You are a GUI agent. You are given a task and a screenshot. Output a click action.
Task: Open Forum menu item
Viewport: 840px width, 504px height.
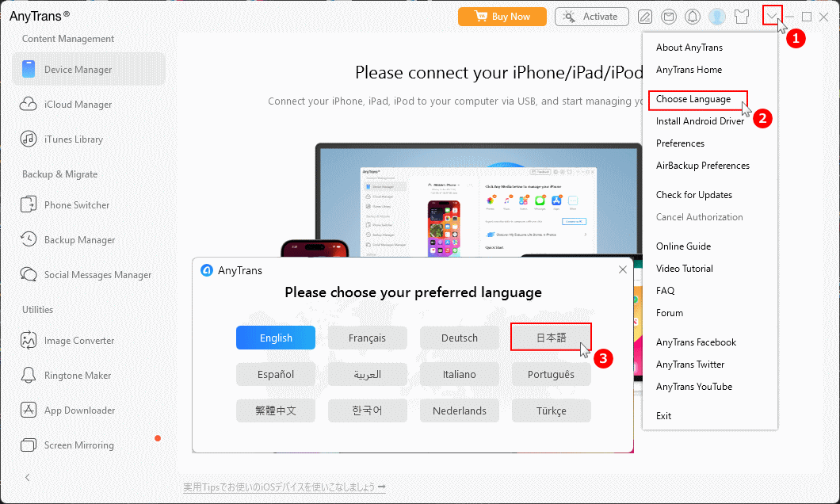tap(670, 313)
